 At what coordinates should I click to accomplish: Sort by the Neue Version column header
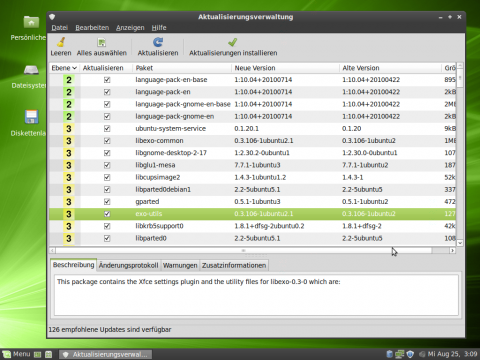(286, 68)
